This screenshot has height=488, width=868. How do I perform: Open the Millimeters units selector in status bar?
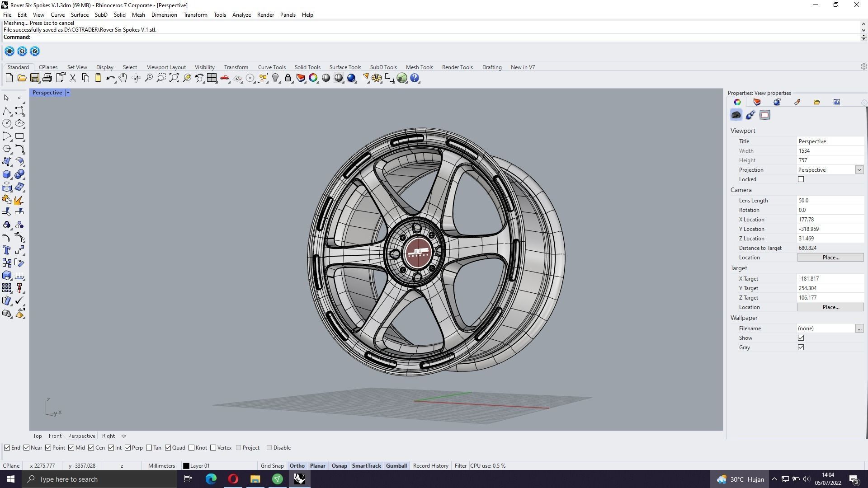pos(161,466)
